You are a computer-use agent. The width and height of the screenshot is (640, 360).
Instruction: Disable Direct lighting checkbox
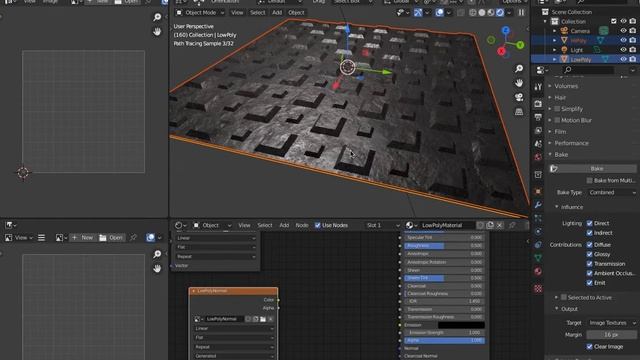589,223
